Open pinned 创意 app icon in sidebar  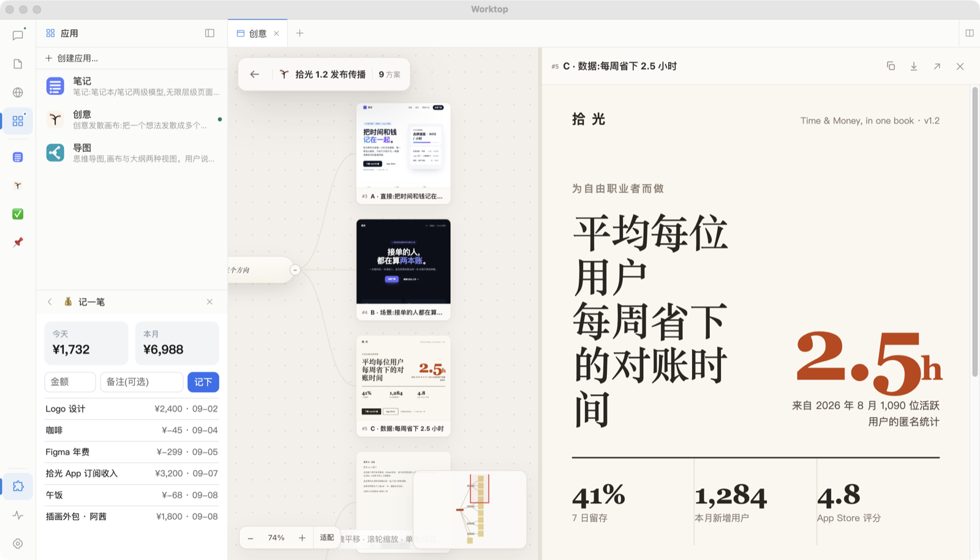[x=18, y=185]
